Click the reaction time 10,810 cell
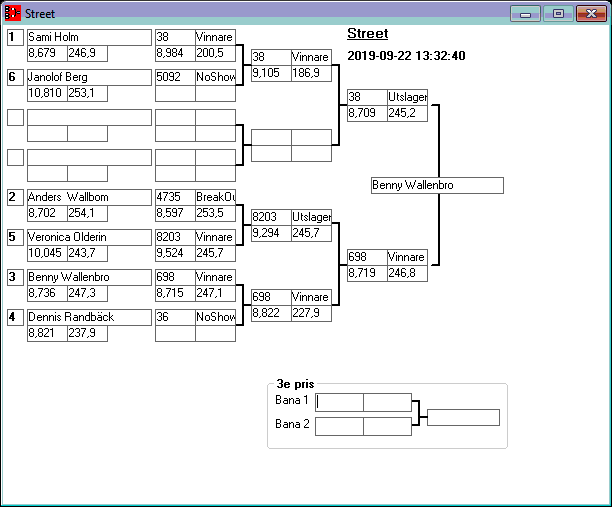The width and height of the screenshot is (612, 507). point(46,93)
